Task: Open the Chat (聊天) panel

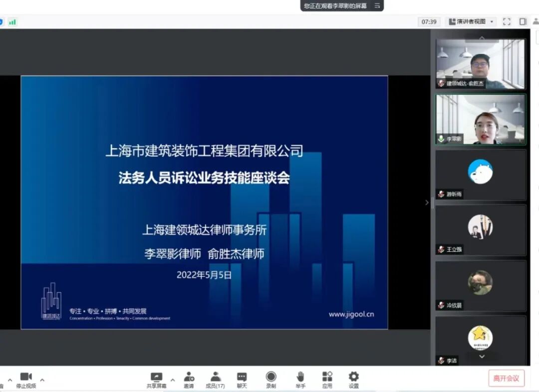Action: pos(242,380)
